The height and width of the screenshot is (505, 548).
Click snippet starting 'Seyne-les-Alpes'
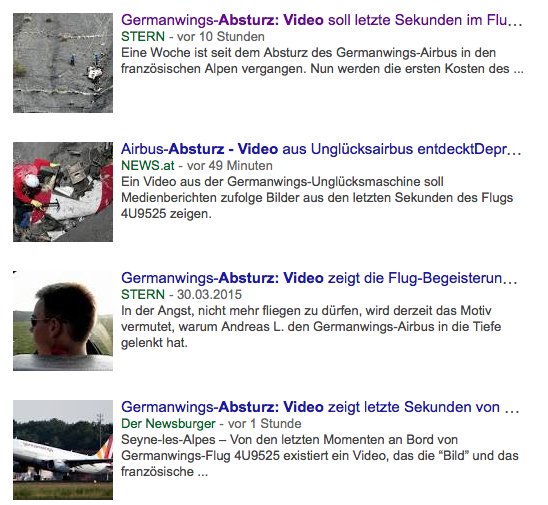click(x=320, y=456)
